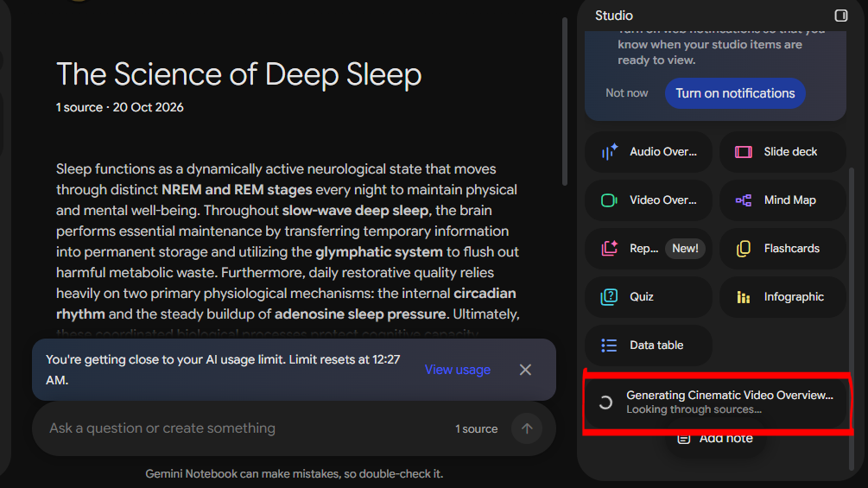Click the Video Overview camera icon
Screen dimensions: 868x488
pos(610,200)
